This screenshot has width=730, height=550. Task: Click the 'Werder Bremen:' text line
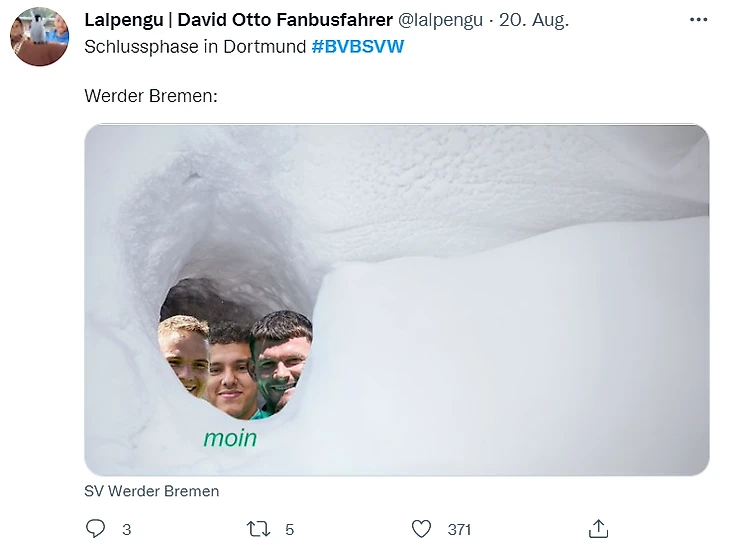point(151,96)
